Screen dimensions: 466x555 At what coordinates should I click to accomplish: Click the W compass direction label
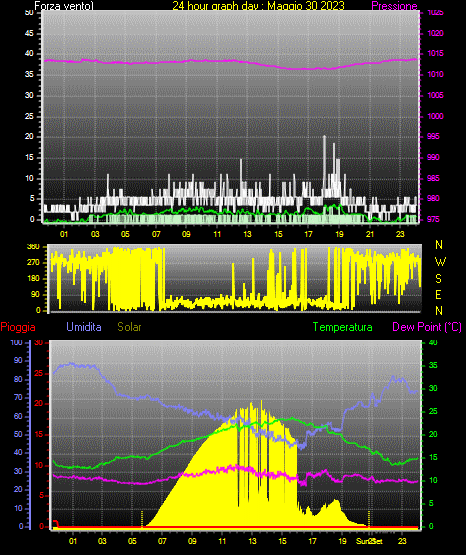click(x=440, y=262)
